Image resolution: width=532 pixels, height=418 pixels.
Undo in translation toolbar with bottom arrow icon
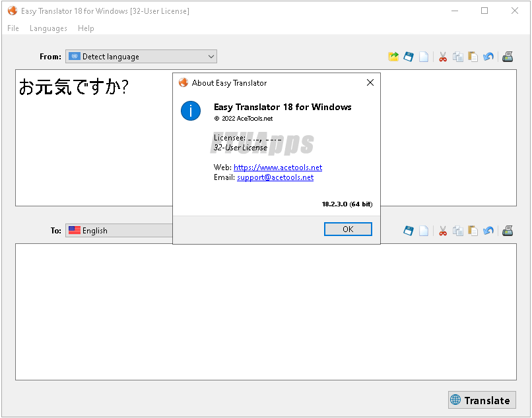[x=488, y=231]
